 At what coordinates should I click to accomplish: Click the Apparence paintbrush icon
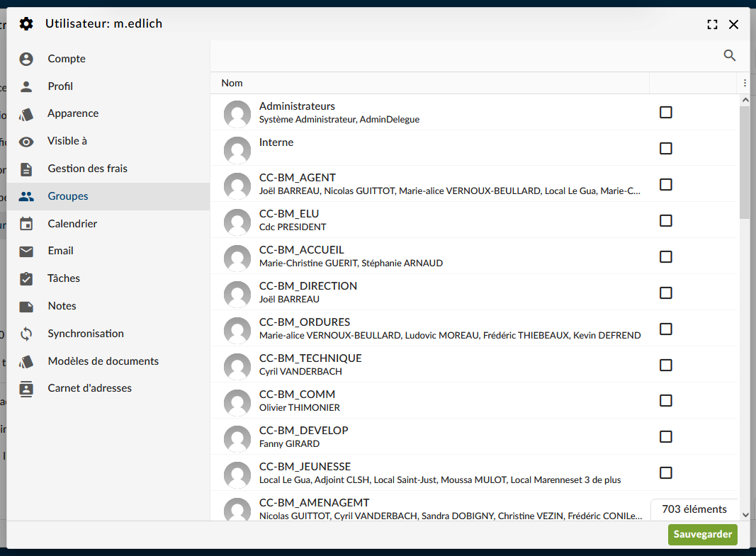coord(26,113)
